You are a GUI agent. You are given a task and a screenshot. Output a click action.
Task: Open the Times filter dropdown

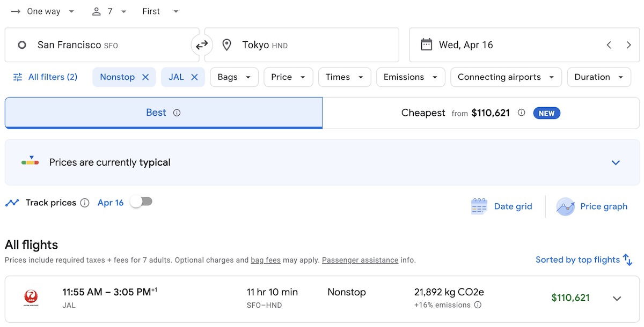(345, 77)
